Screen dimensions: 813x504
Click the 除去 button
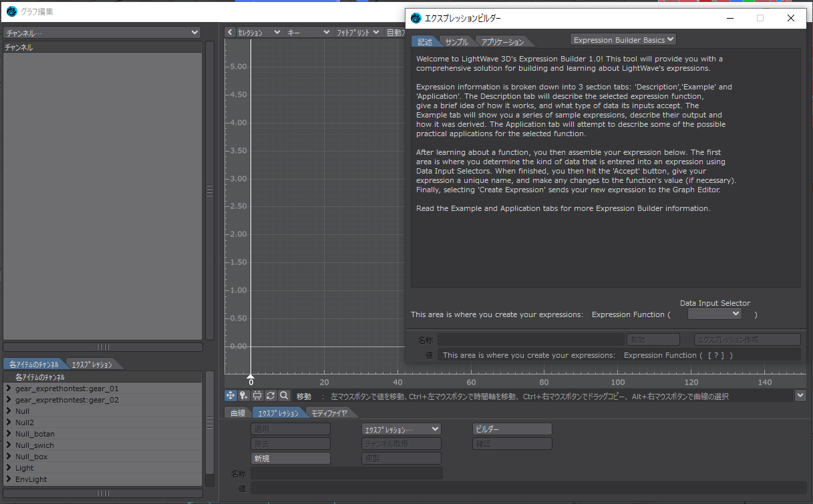click(x=290, y=444)
